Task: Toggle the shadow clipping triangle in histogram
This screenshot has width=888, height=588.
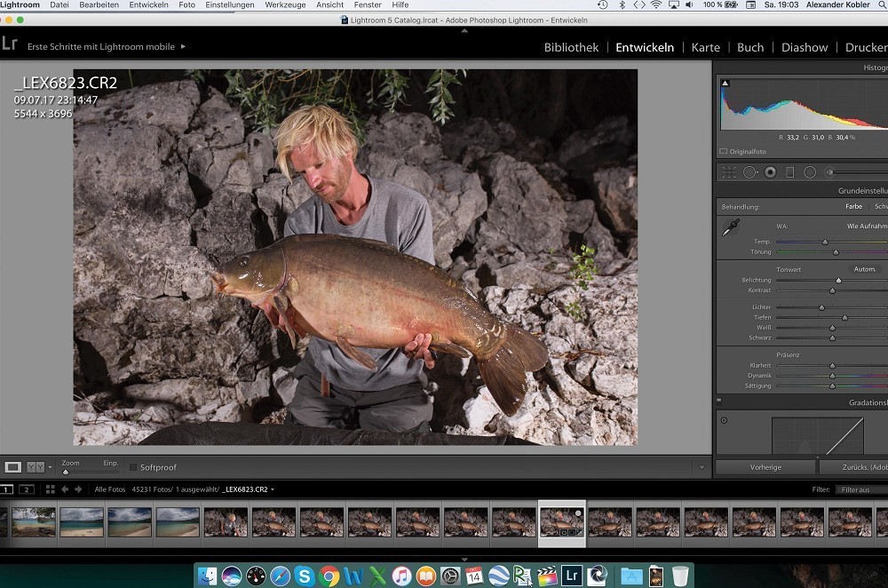Action: [725, 83]
